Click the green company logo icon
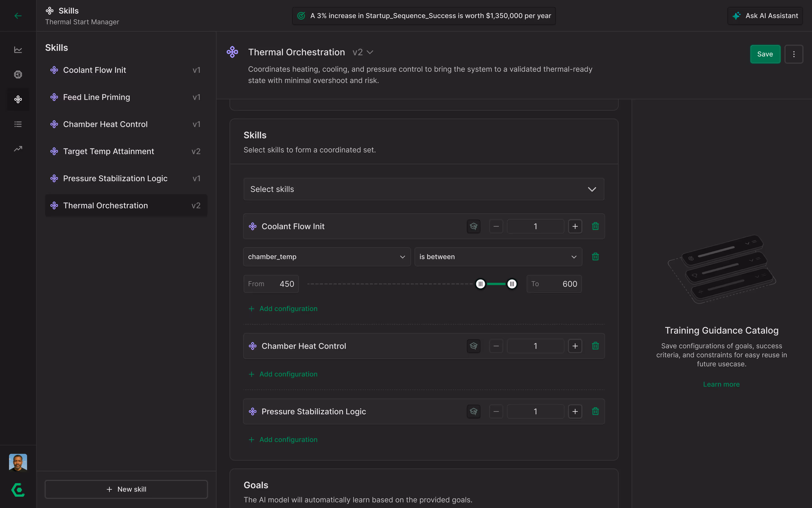Screen dimensions: 812x508 click(18, 490)
